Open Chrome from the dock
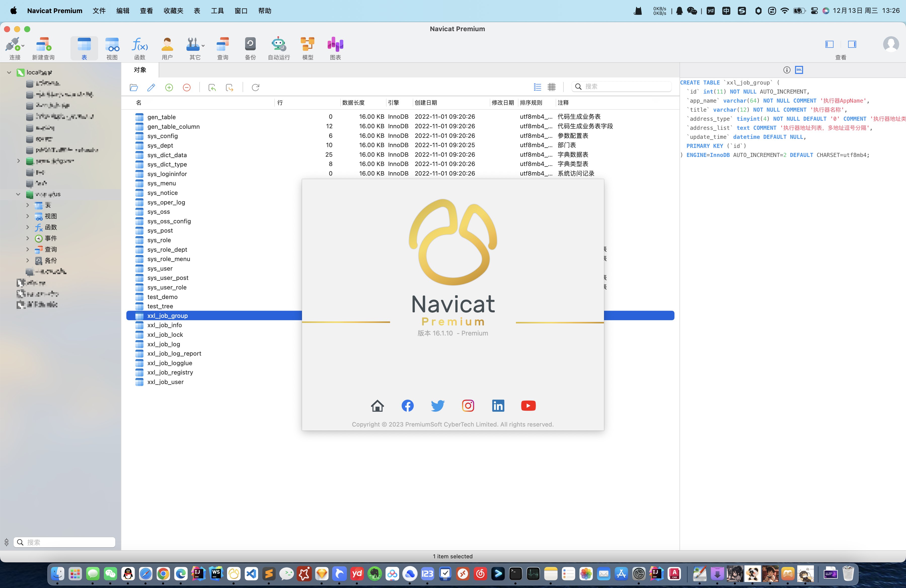Viewport: 906px width, 588px height. click(x=163, y=574)
